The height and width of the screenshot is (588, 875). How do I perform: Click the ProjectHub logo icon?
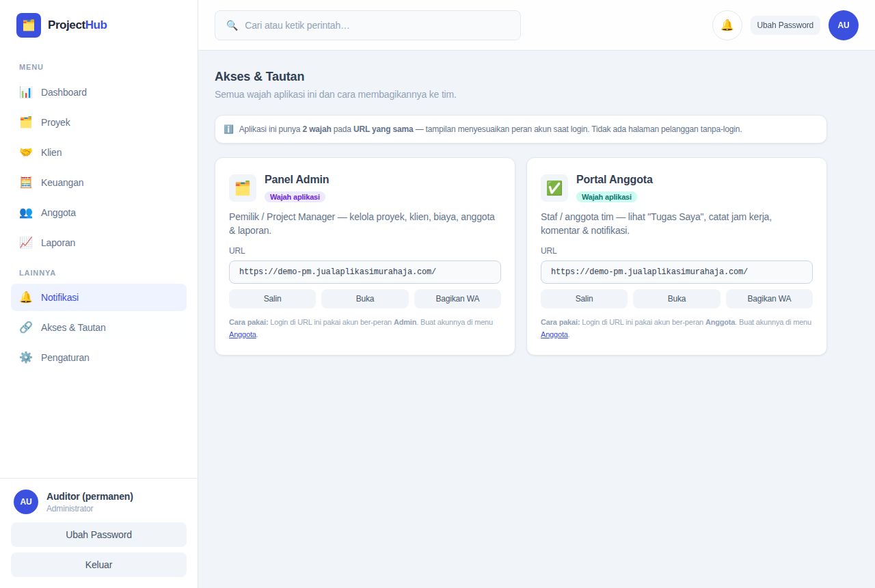pos(29,25)
